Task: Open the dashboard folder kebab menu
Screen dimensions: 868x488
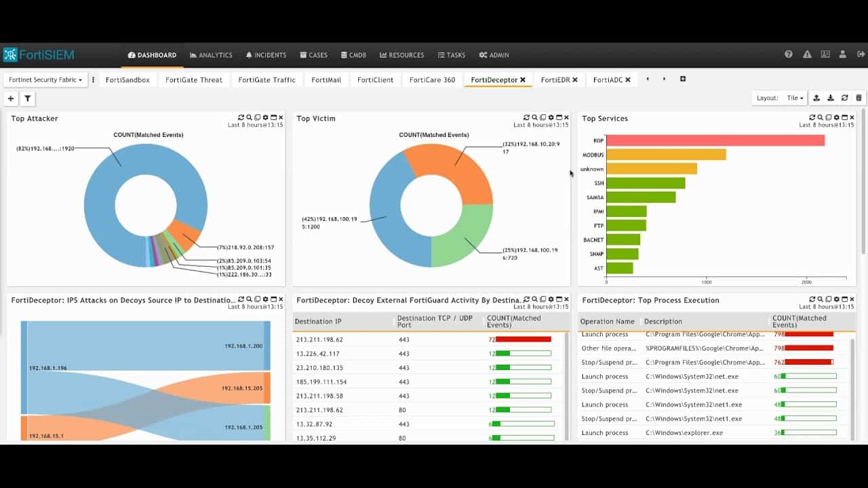Action: pos(94,80)
